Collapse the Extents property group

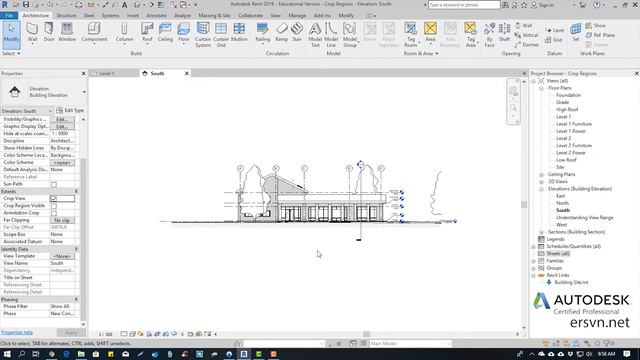(x=76, y=191)
